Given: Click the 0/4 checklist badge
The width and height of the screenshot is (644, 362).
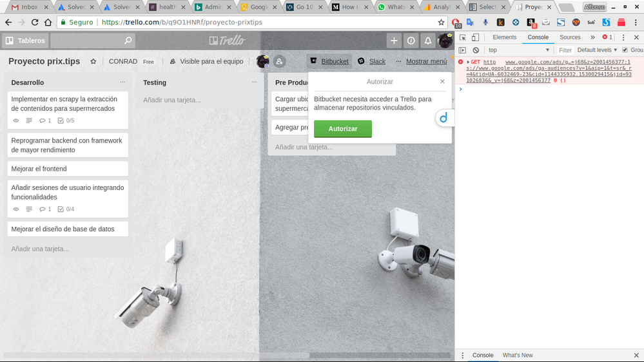Looking at the screenshot, I should (66, 209).
